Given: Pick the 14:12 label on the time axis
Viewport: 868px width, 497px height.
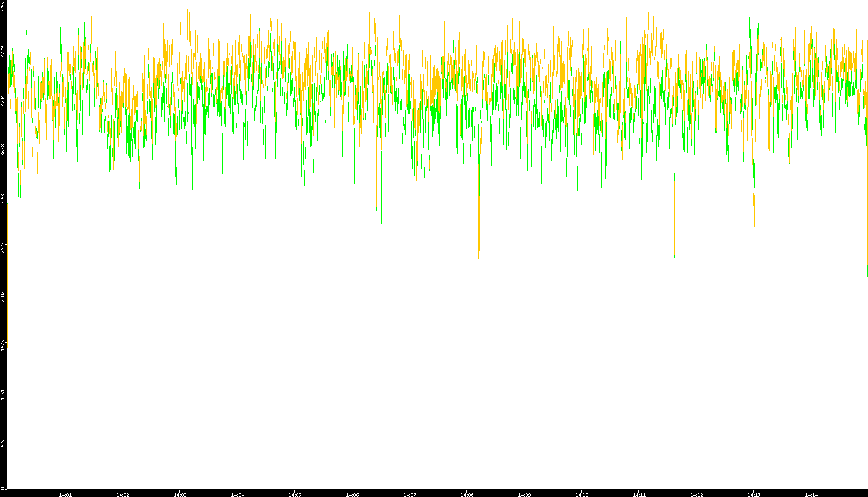Looking at the screenshot, I should click(696, 495).
